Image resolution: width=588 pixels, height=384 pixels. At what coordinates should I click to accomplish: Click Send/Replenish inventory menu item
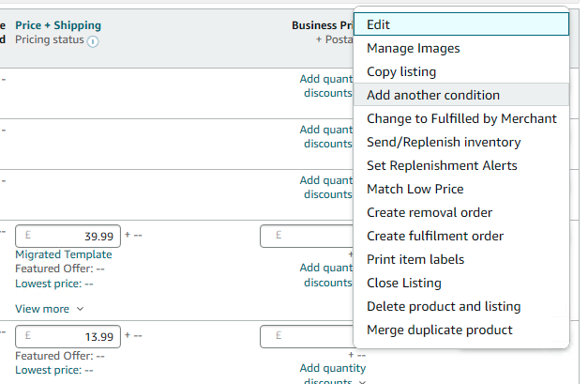coord(444,142)
